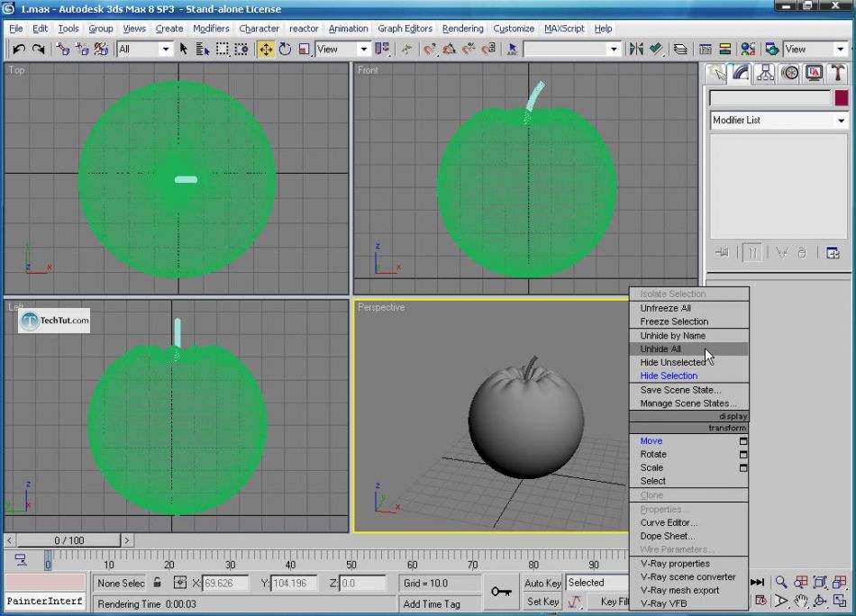Click the Pan View hand icon

[x=800, y=601]
